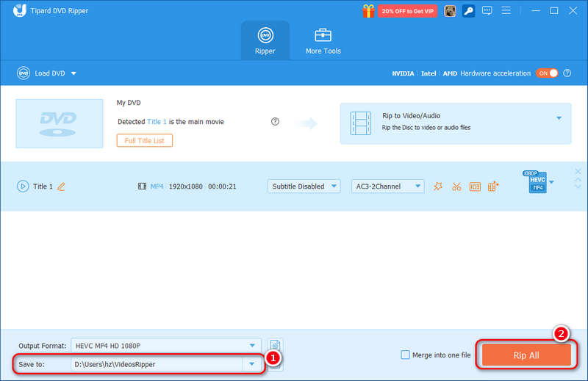The height and width of the screenshot is (381, 588).
Task: Click the My DVD label
Action: [x=129, y=103]
